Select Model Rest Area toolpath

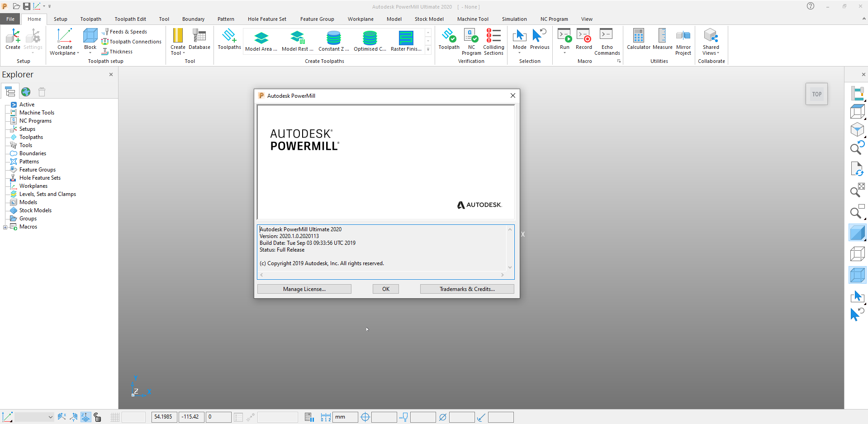click(x=297, y=41)
